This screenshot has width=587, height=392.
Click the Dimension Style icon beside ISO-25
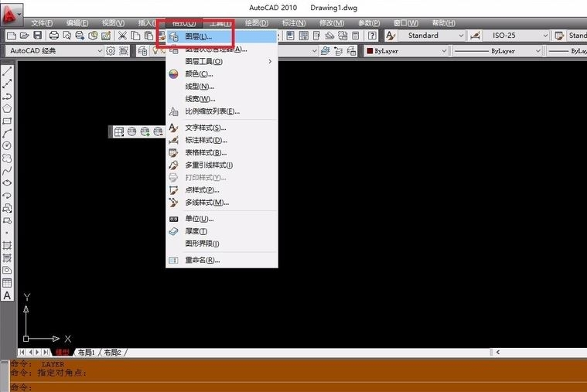click(x=476, y=36)
